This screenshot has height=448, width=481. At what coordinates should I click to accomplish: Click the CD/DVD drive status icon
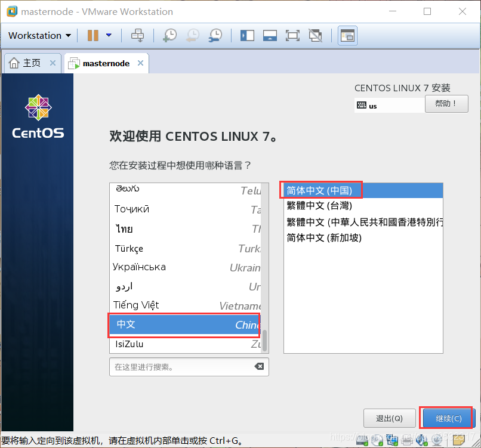click(377, 440)
